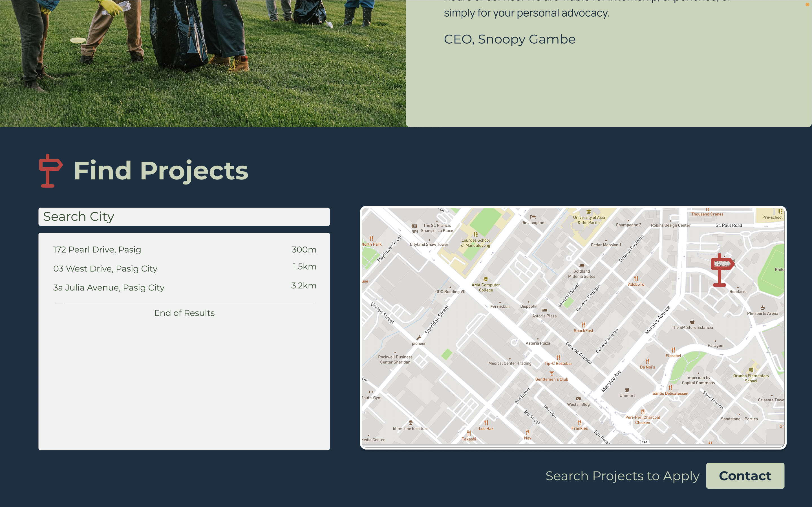Click the Westar Bldg camera icon
Viewport: 812px width, 507px height.
pyautogui.click(x=578, y=398)
